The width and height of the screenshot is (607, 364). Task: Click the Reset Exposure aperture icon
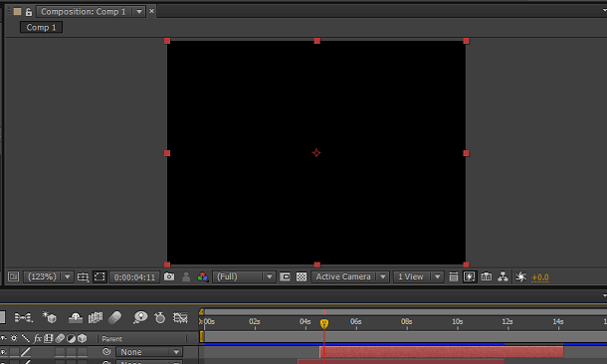coord(521,276)
